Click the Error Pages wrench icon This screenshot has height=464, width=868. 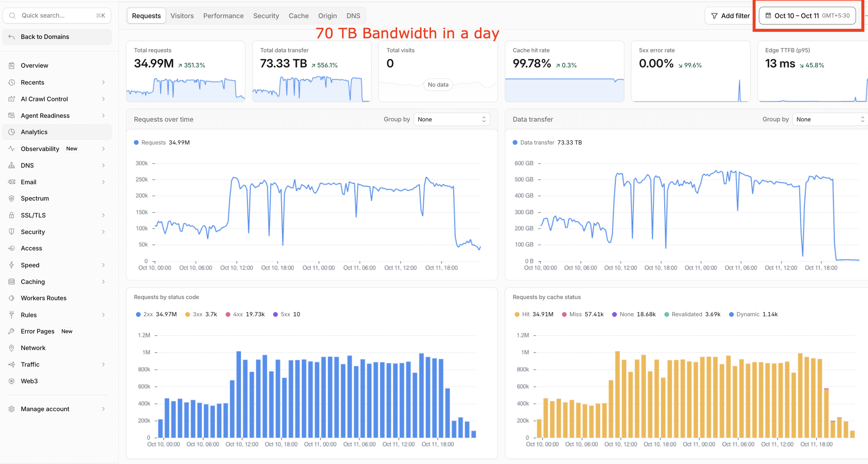[12, 331]
